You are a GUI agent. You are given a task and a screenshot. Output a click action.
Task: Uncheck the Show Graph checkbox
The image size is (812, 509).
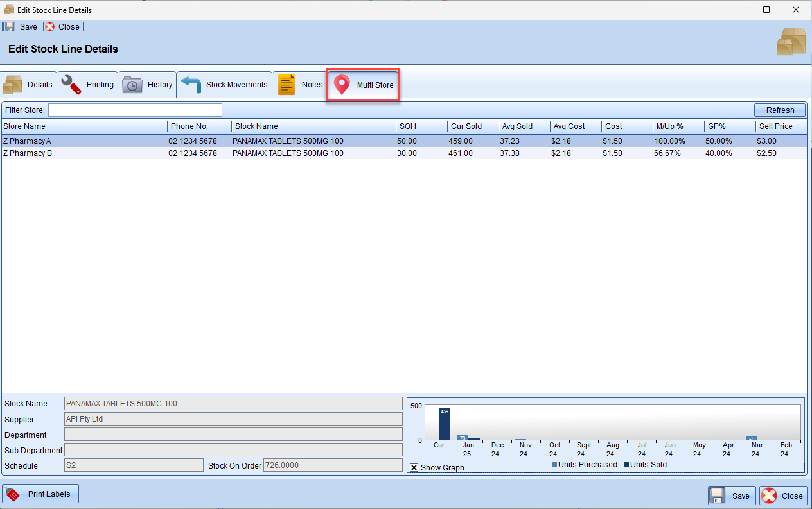(x=414, y=468)
